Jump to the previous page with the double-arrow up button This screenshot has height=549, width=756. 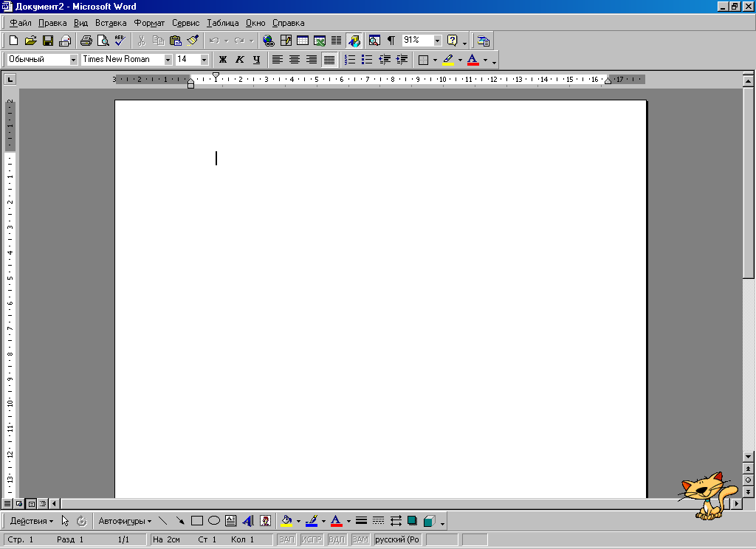(x=748, y=469)
